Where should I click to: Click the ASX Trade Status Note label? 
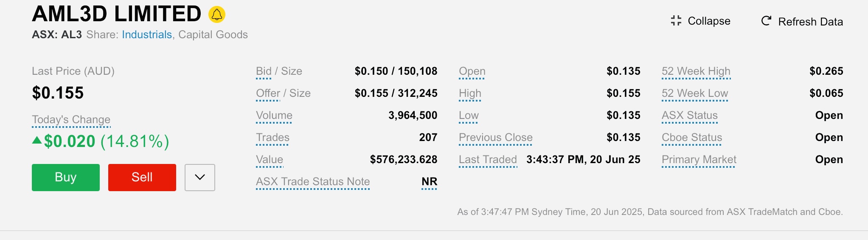coord(313,182)
